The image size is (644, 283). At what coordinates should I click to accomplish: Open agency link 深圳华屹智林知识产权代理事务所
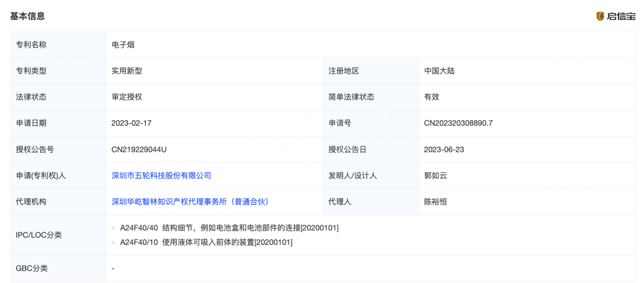(x=190, y=202)
